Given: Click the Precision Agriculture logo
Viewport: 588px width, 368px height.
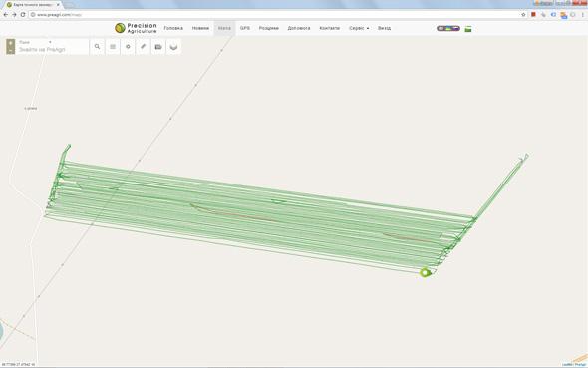Looking at the screenshot, I should point(136,28).
